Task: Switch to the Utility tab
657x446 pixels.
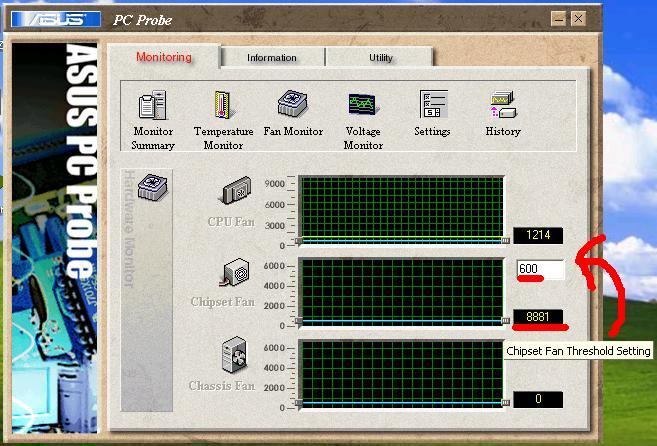Action: [380, 58]
